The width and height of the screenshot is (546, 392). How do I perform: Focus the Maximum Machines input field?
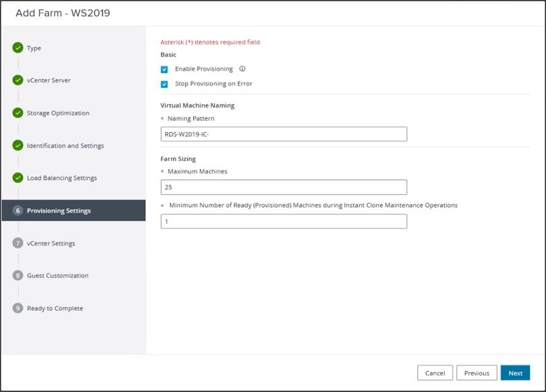coord(283,187)
